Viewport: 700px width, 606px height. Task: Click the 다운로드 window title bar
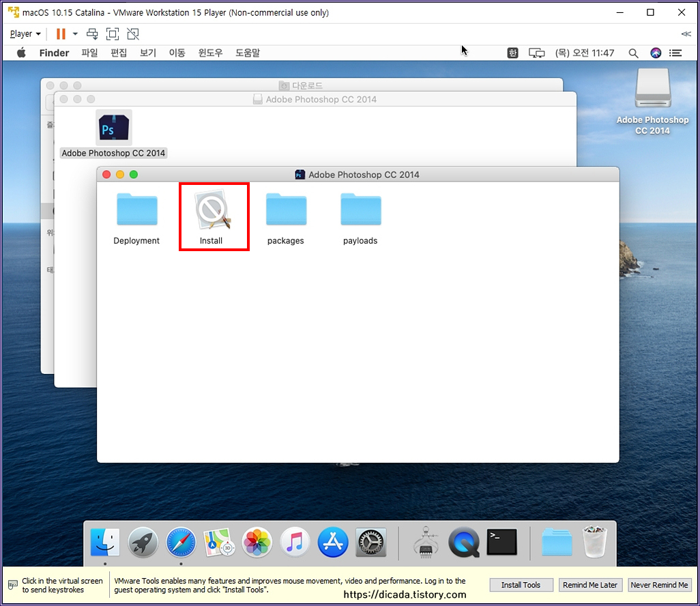coord(302,85)
